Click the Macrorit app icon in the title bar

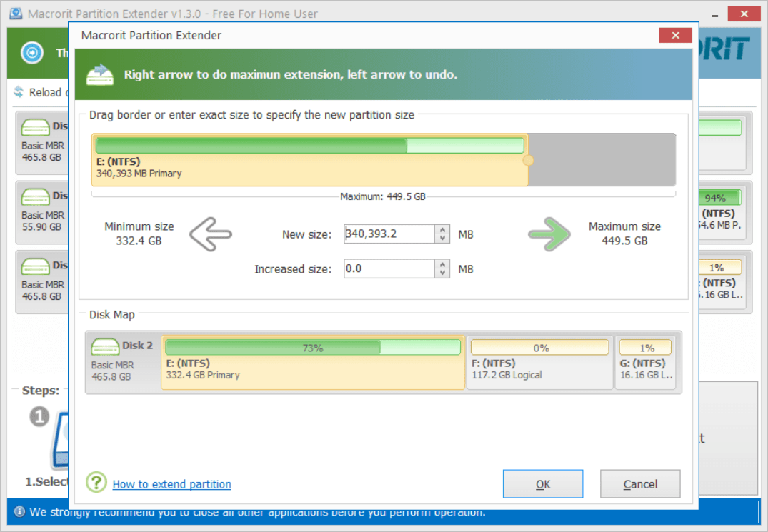click(x=15, y=14)
